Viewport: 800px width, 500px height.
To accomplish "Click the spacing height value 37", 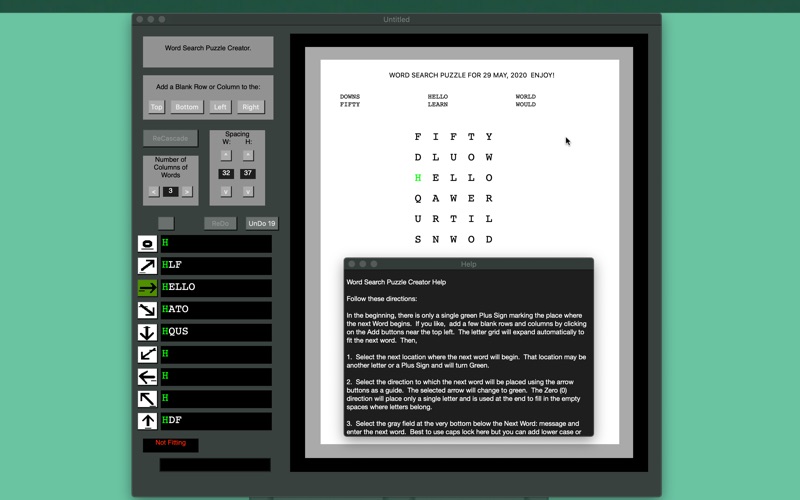I will coord(248,173).
